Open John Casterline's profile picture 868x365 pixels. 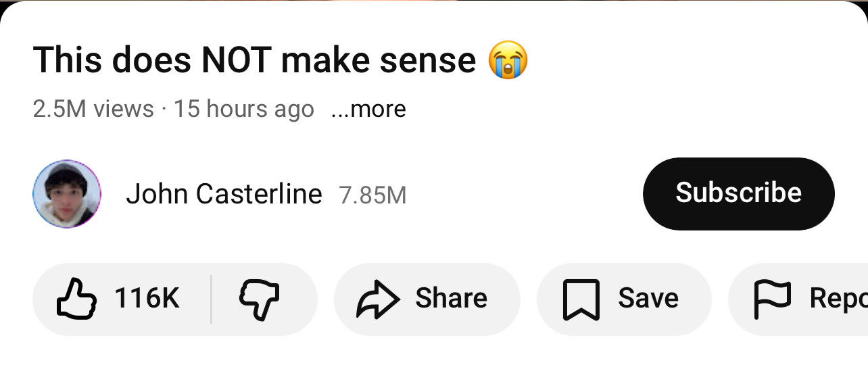[x=67, y=194]
